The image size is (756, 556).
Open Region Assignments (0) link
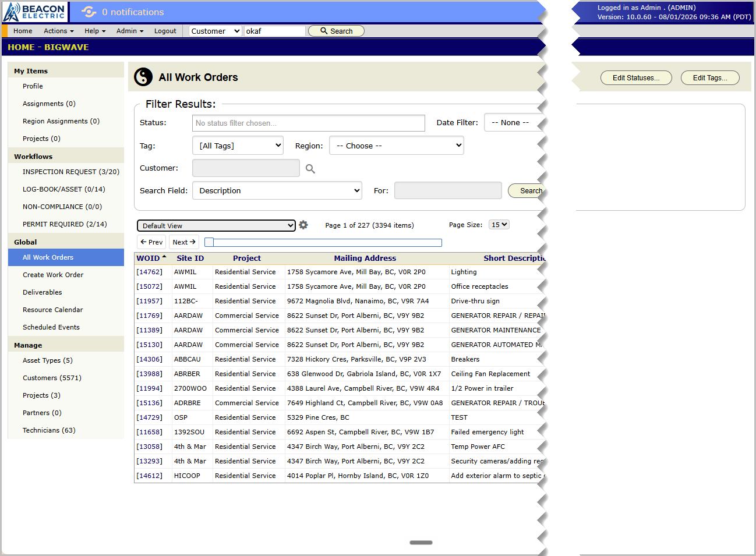click(x=61, y=121)
